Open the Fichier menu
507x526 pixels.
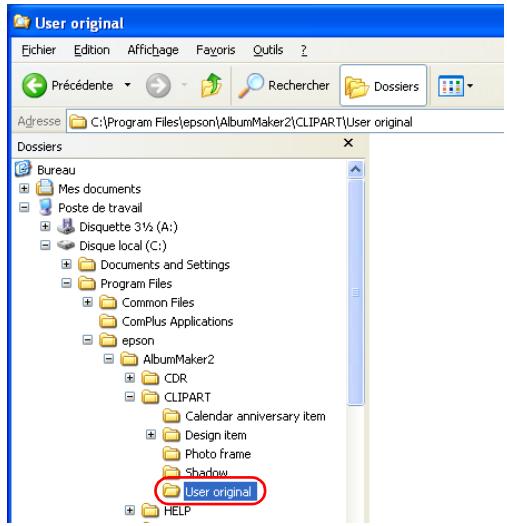click(39, 50)
